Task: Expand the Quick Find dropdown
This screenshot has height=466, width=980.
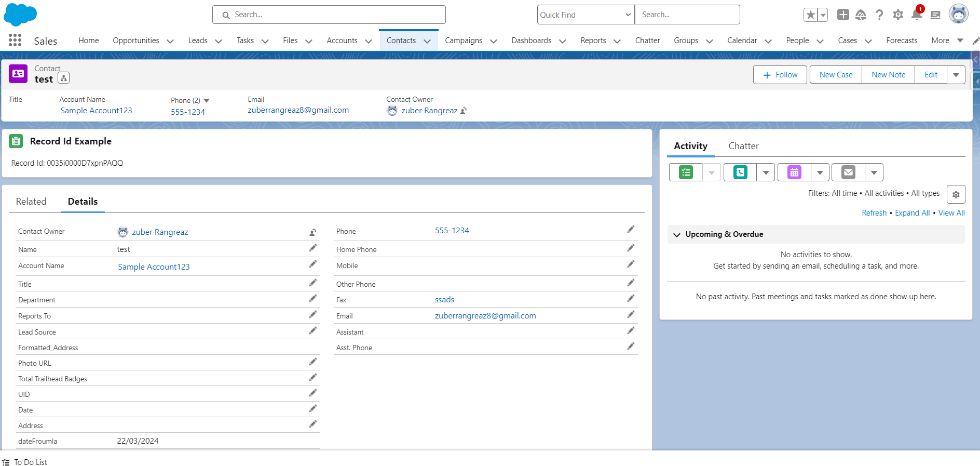Action: 586,15
